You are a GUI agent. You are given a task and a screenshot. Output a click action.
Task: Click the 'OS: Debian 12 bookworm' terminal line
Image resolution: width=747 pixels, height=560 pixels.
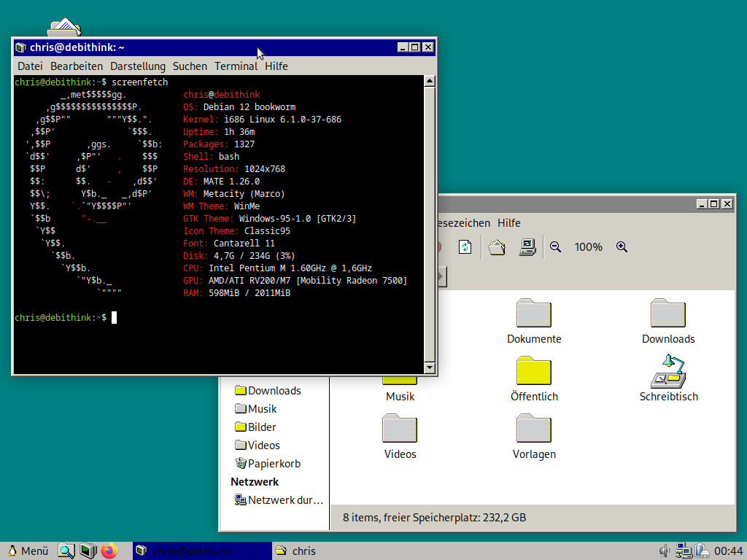coord(239,106)
